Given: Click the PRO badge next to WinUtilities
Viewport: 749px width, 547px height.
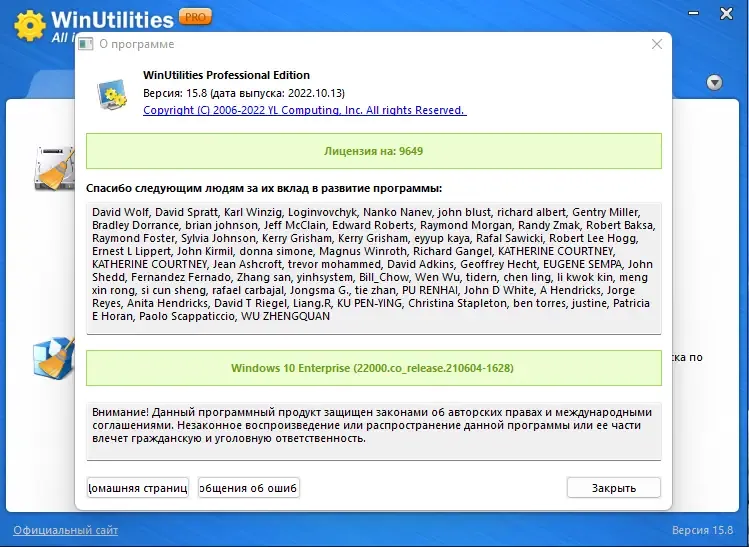Looking at the screenshot, I should click(195, 17).
